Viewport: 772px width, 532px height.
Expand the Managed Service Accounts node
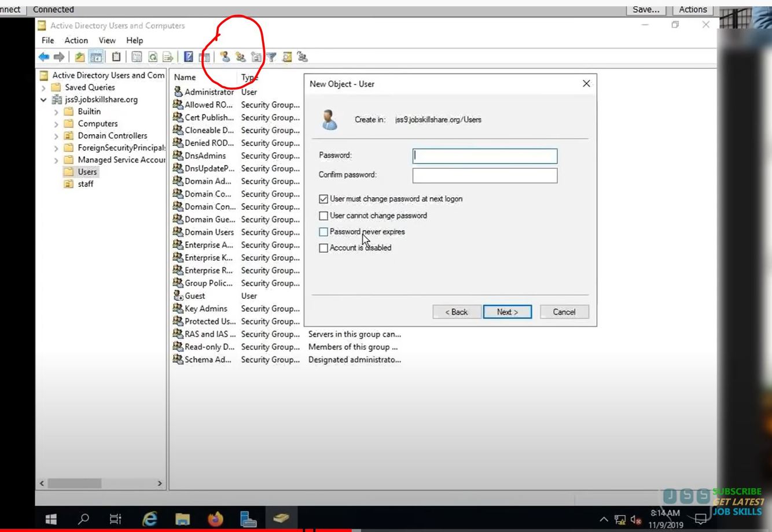[56, 161]
